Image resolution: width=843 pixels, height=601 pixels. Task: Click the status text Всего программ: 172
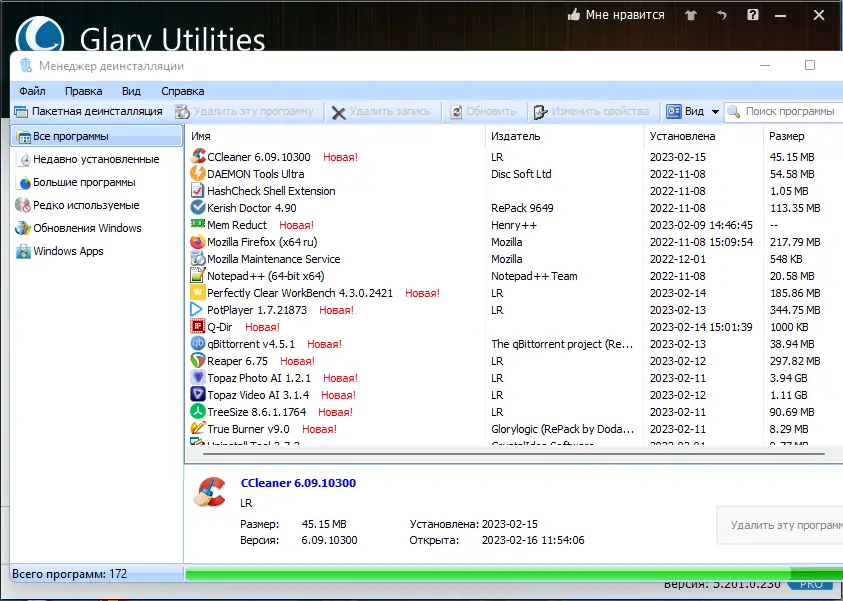69,574
